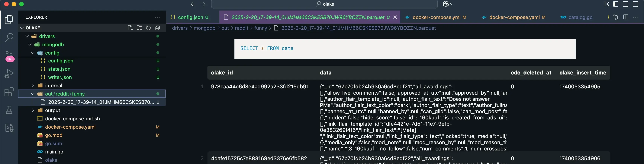This screenshot has height=164, width=644.
Task: Toggle the secondary side bar visibility
Action: [x=635, y=4]
